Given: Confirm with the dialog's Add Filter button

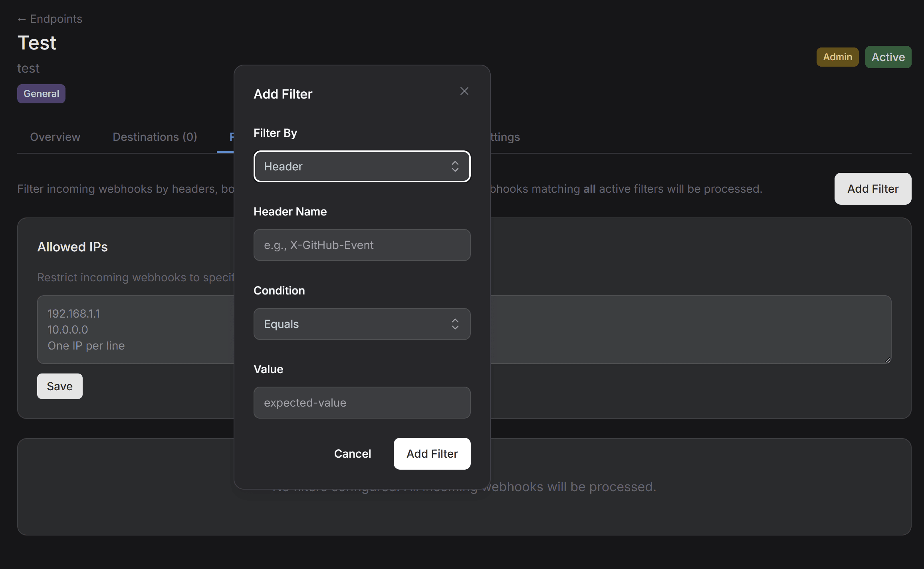Looking at the screenshot, I should click(x=432, y=454).
